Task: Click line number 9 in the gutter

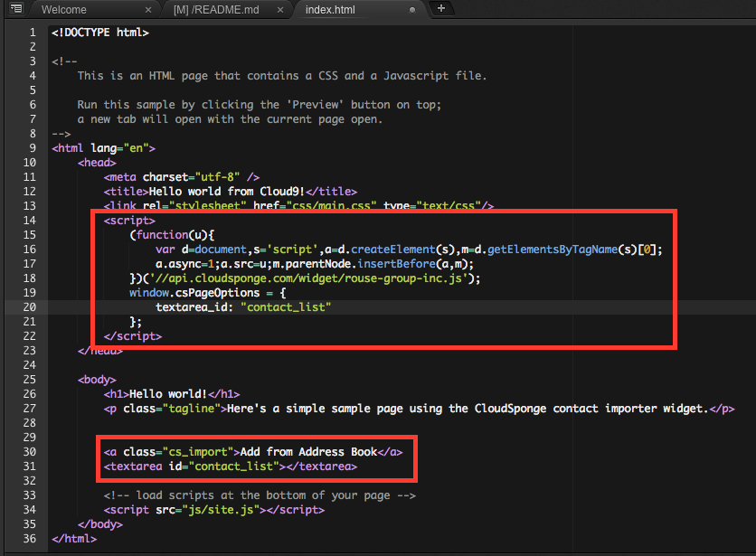Action: 33,148
